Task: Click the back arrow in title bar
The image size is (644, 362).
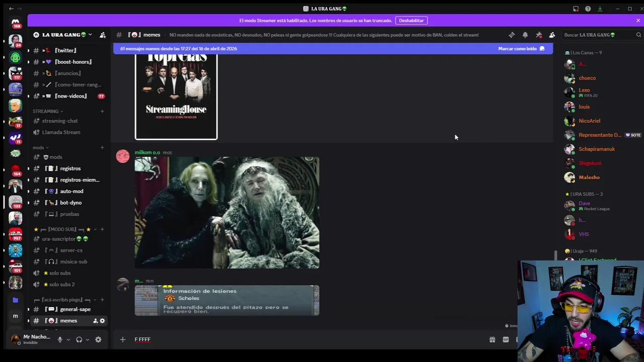Action: click(x=11, y=9)
